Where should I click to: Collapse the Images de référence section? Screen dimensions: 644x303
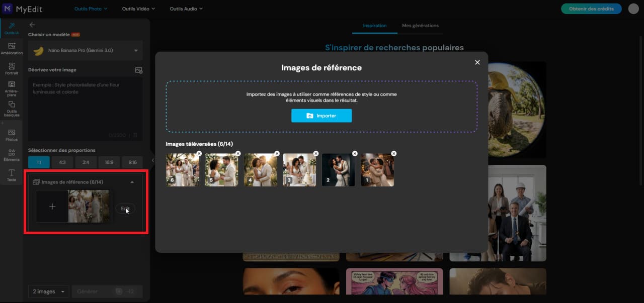(132, 181)
